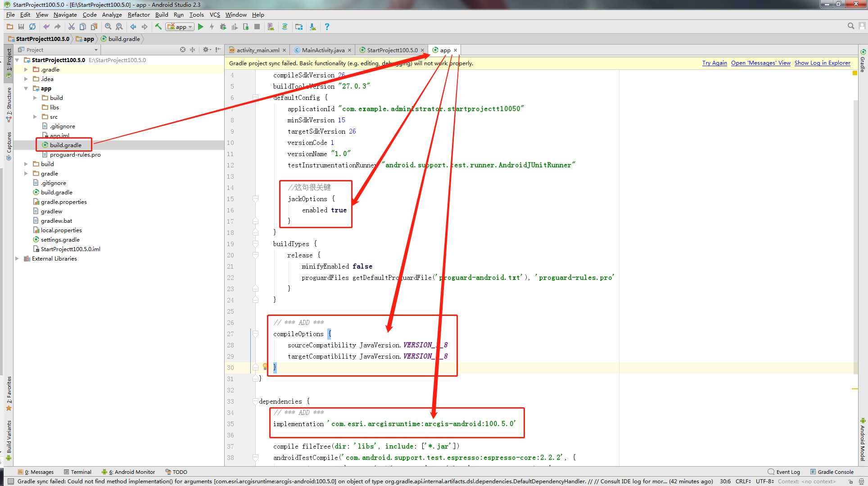This screenshot has width=868, height=486.
Task: Close the app editor tab
Action: (x=456, y=50)
